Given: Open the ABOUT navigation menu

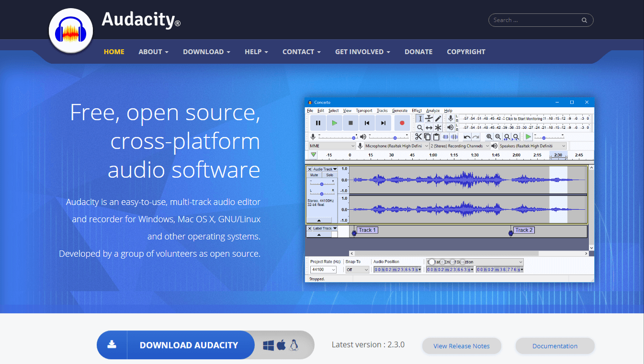Looking at the screenshot, I should 153,52.
